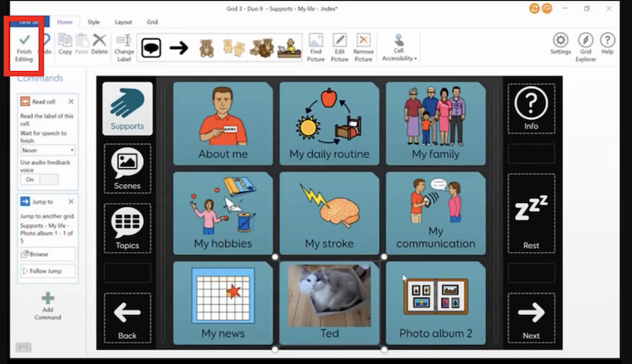Click the Follow Jump button
Image resolution: width=632 pixels, height=364 pixels.
pyautogui.click(x=48, y=272)
